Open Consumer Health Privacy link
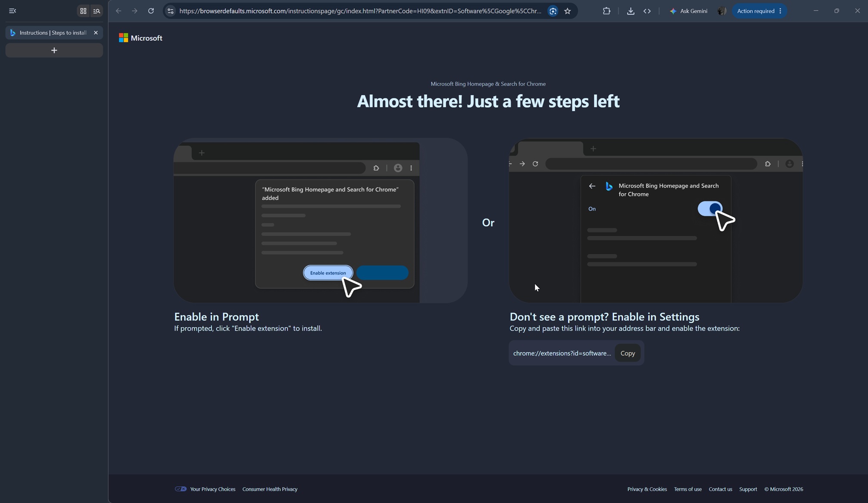This screenshot has height=503, width=868. tap(270, 489)
